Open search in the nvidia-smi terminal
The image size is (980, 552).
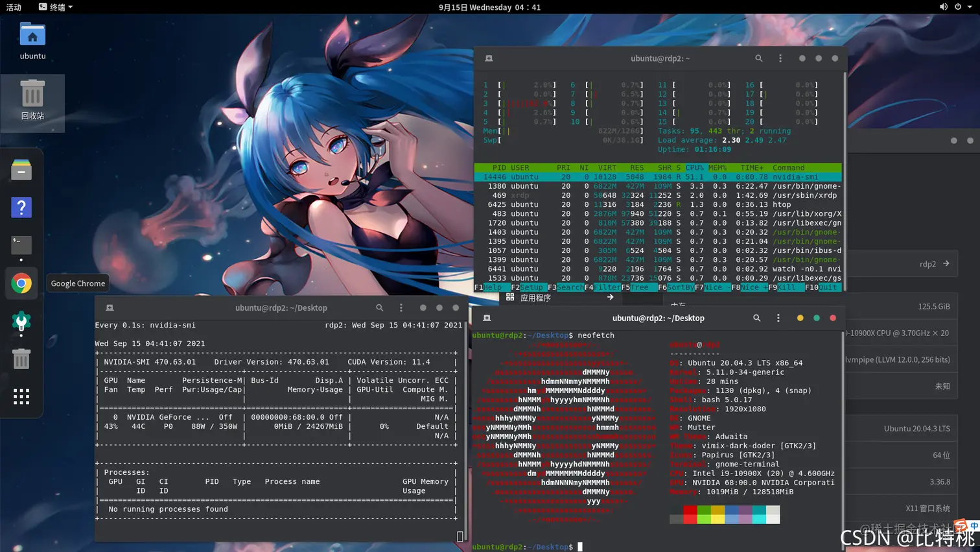point(379,307)
